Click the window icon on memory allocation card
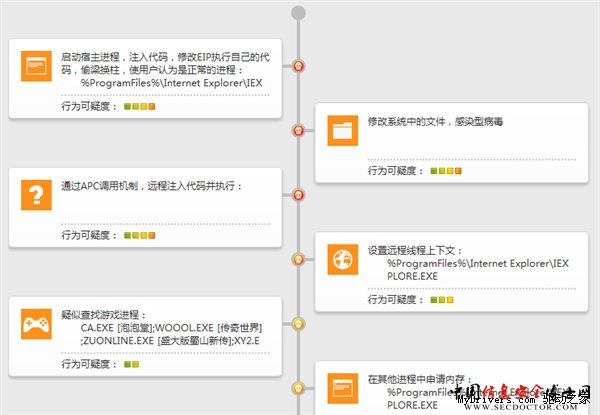 (343, 388)
